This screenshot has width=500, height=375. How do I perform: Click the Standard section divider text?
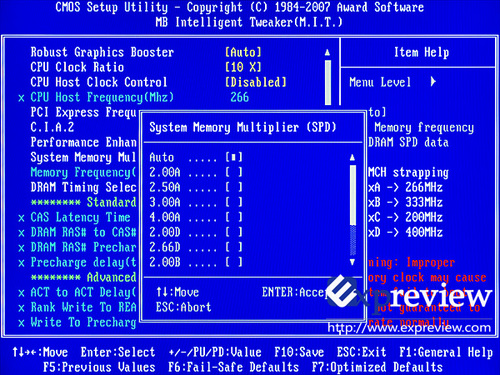coord(83,202)
